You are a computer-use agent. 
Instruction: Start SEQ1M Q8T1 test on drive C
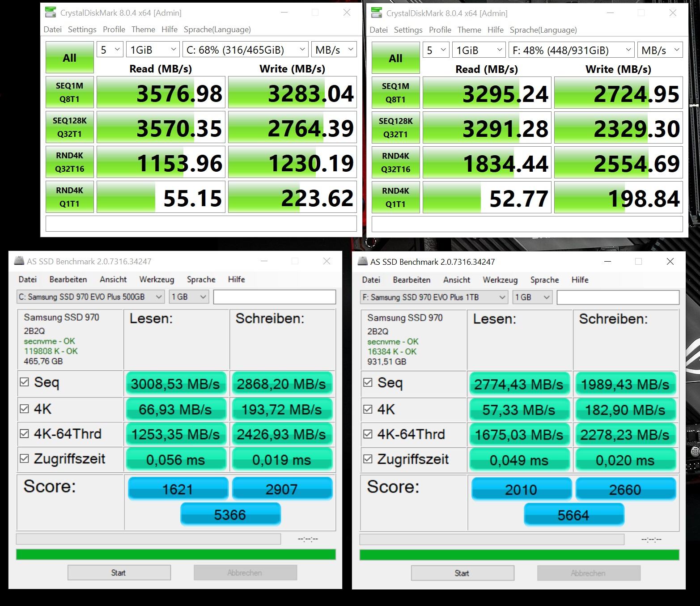click(69, 92)
